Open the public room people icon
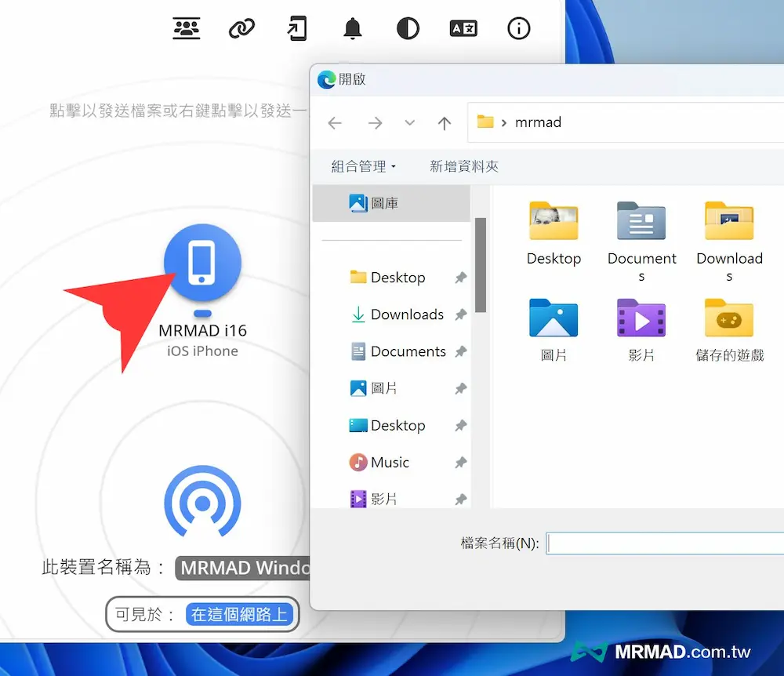 coord(187,29)
